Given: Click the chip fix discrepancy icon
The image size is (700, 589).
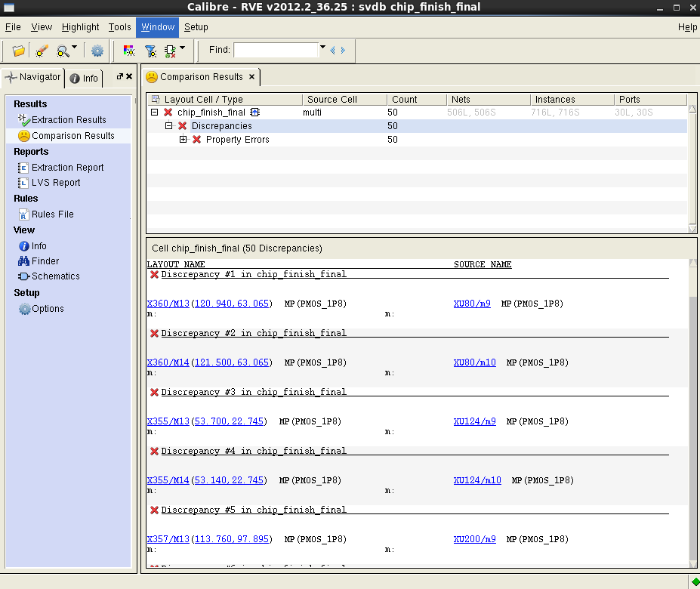Looking at the screenshot, I should (170, 51).
